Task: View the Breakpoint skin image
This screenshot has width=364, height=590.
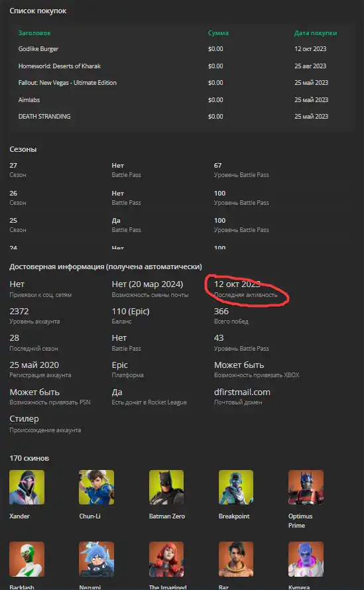Action: point(236,487)
